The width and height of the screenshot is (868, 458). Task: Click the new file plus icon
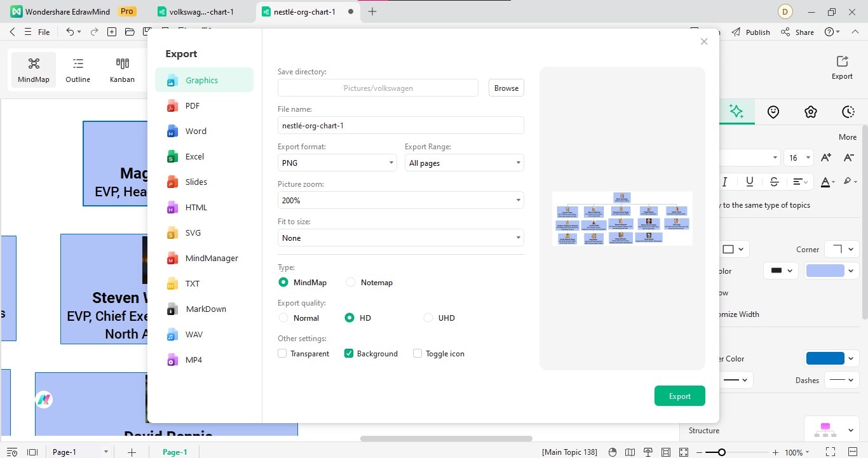(112, 32)
